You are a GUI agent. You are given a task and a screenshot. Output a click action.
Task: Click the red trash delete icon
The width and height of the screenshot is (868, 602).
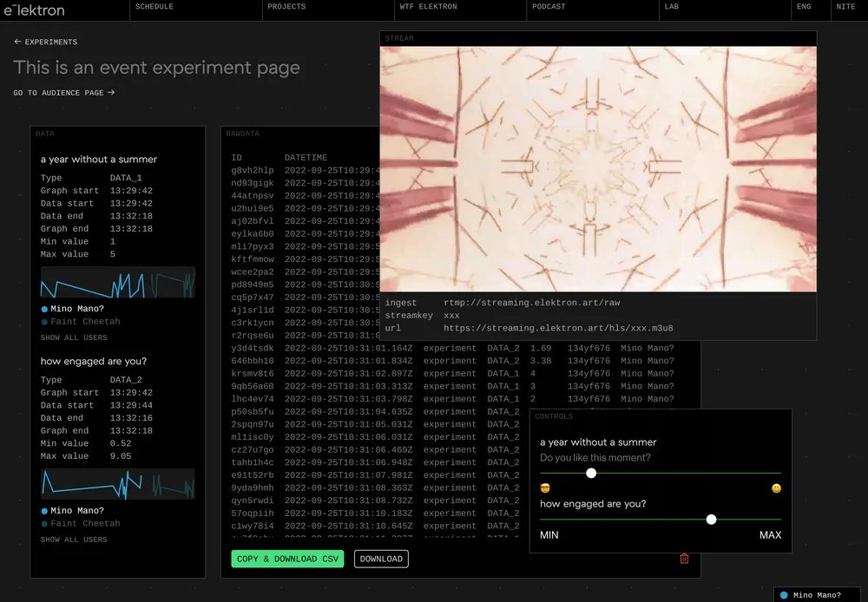(x=684, y=559)
